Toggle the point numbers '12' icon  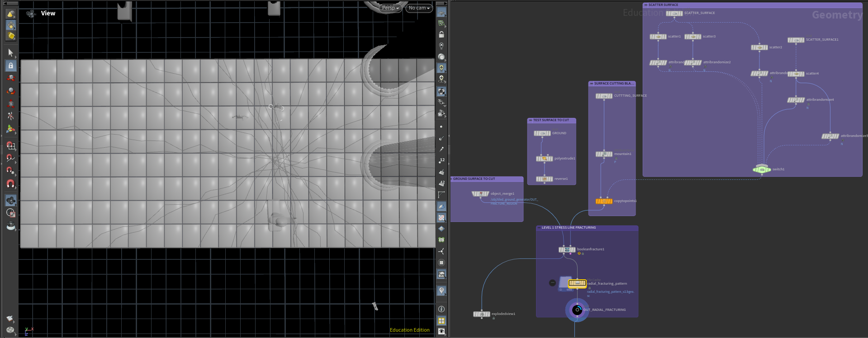(x=441, y=160)
